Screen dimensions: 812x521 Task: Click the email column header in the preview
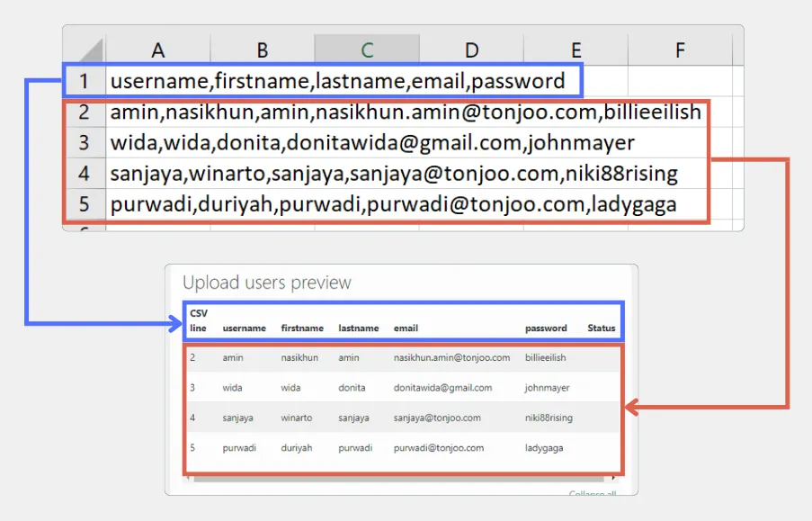(x=406, y=328)
